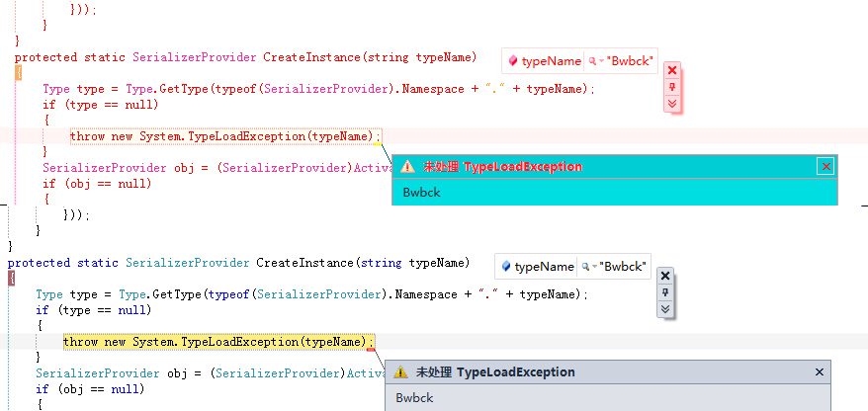Image resolution: width=868 pixels, height=411 pixels.
Task: Collapse the brown-highlighted brace under blue CreateInstance
Action: click(x=12, y=279)
